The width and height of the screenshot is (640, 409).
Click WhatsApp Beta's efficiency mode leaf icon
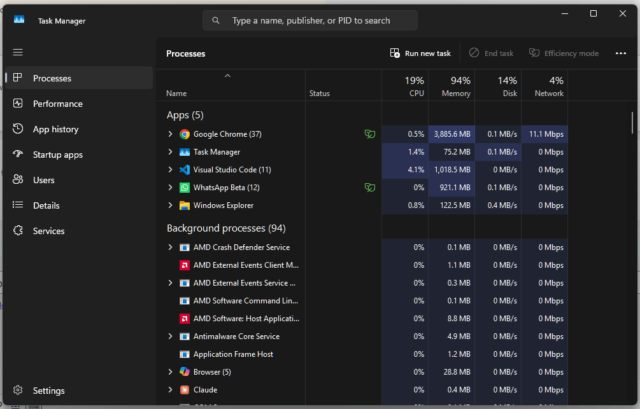(369, 187)
